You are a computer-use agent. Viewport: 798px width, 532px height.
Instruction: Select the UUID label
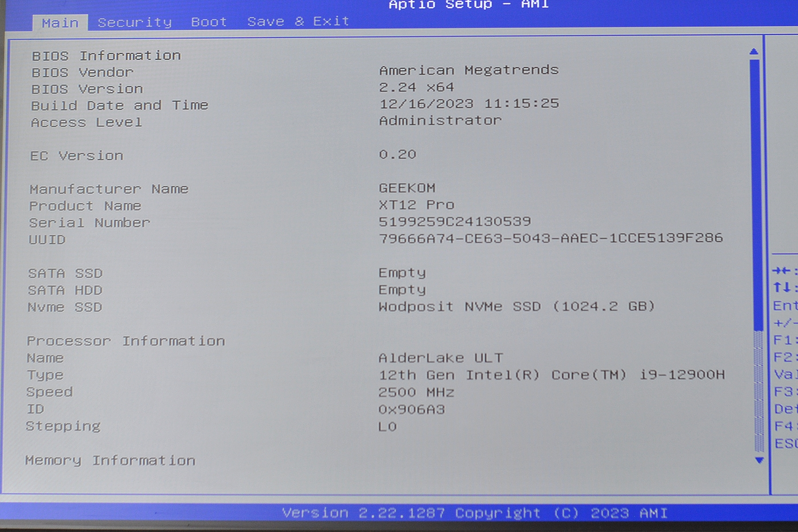click(47, 240)
